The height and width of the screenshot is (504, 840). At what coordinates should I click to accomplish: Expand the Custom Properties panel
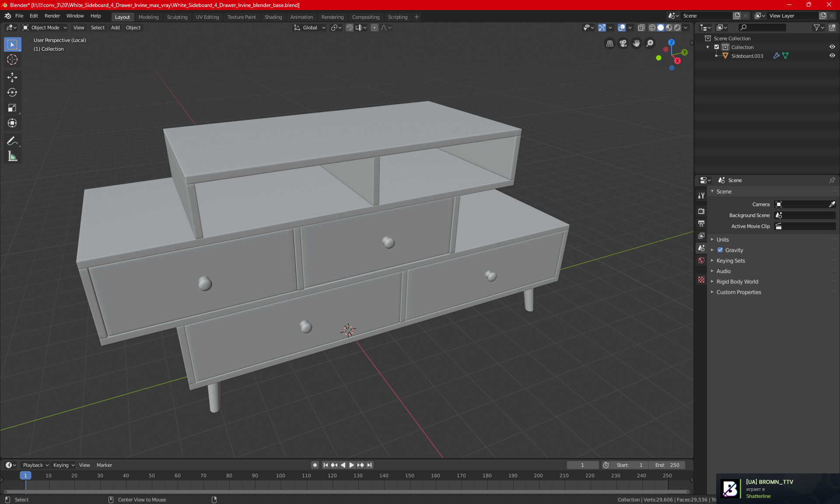point(738,292)
